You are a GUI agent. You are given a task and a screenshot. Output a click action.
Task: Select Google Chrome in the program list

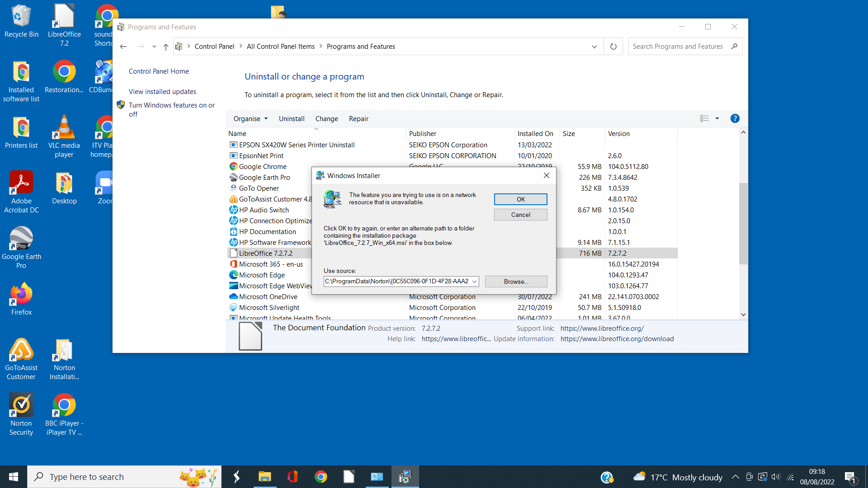coord(263,167)
